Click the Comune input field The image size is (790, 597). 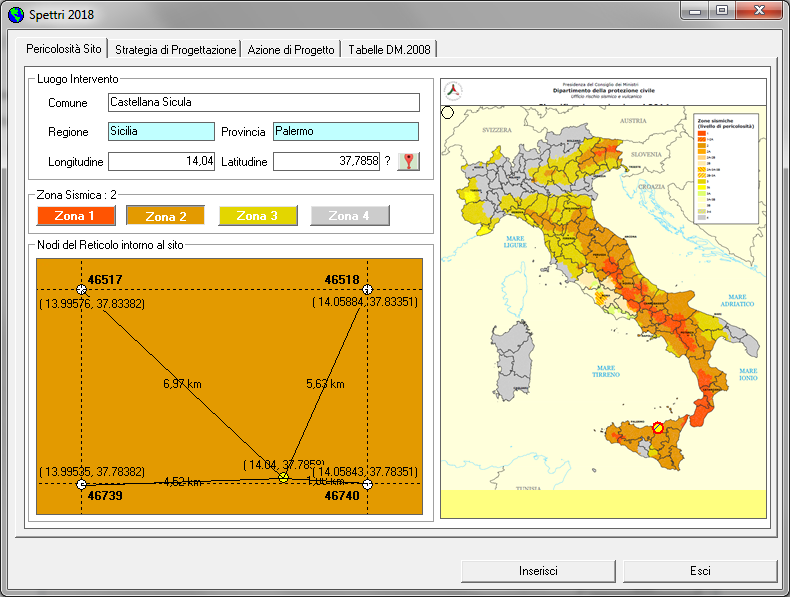[x=264, y=102]
